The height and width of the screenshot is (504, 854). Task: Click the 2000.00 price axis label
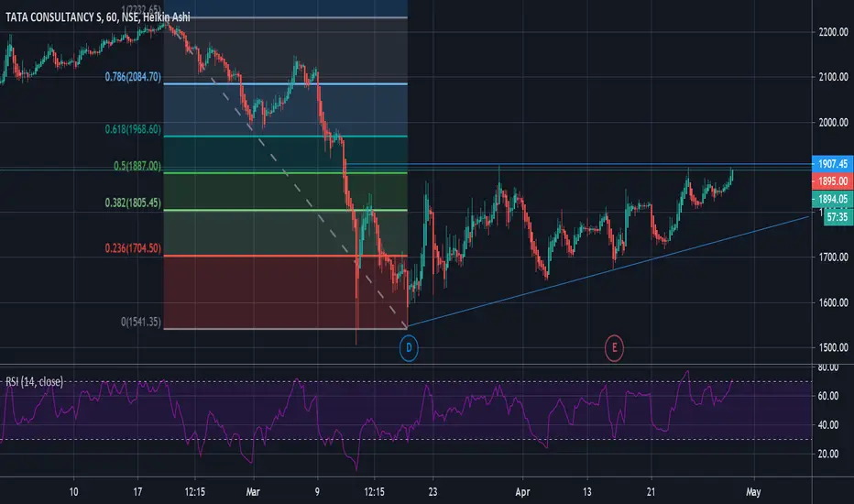click(x=833, y=122)
